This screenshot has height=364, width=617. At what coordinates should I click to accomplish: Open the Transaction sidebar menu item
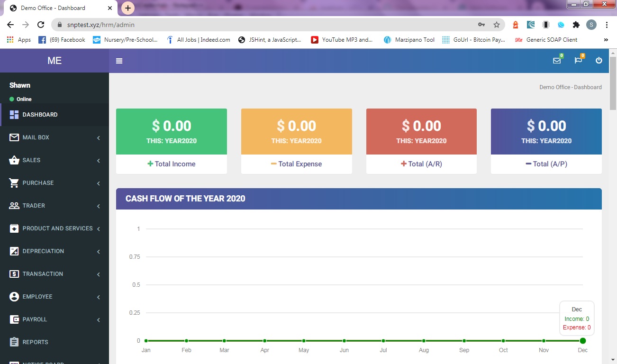coord(43,274)
